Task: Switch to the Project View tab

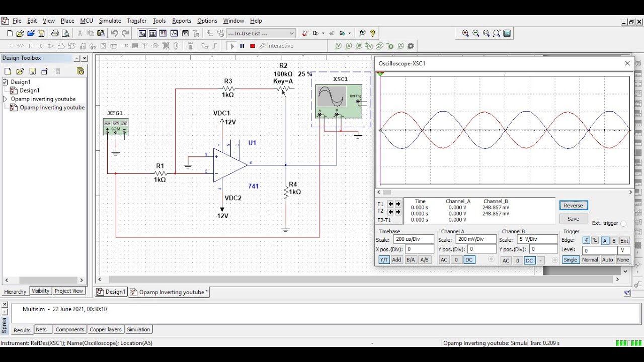Action: [x=69, y=291]
